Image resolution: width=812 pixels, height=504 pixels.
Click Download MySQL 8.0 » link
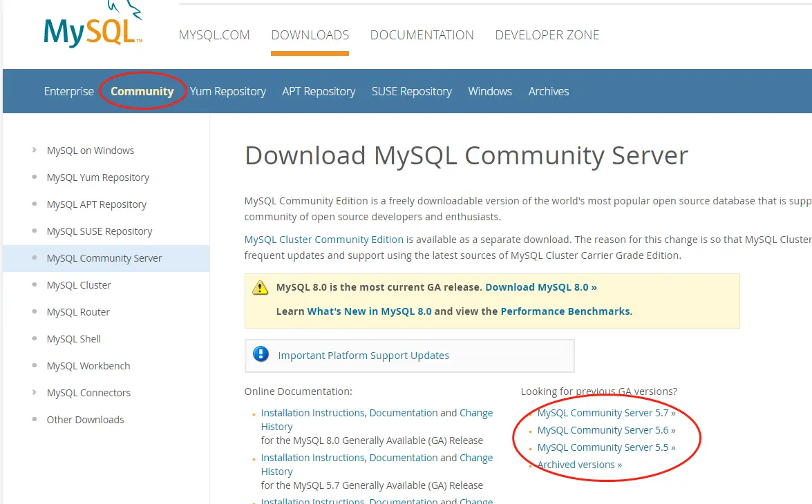541,287
